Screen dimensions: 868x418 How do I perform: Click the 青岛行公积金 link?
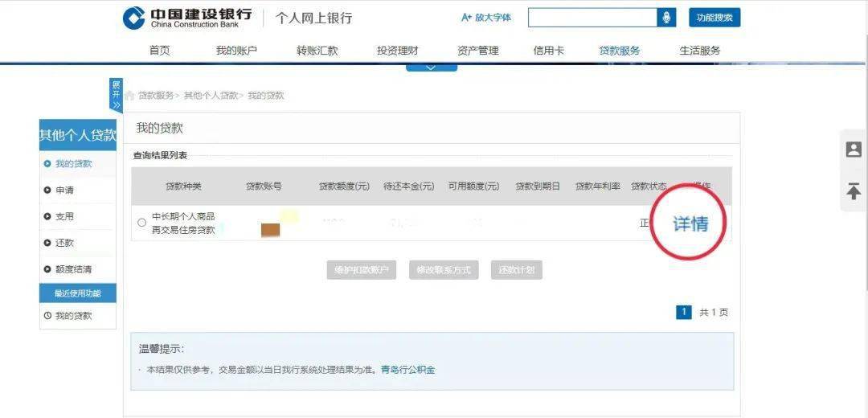pos(408,370)
